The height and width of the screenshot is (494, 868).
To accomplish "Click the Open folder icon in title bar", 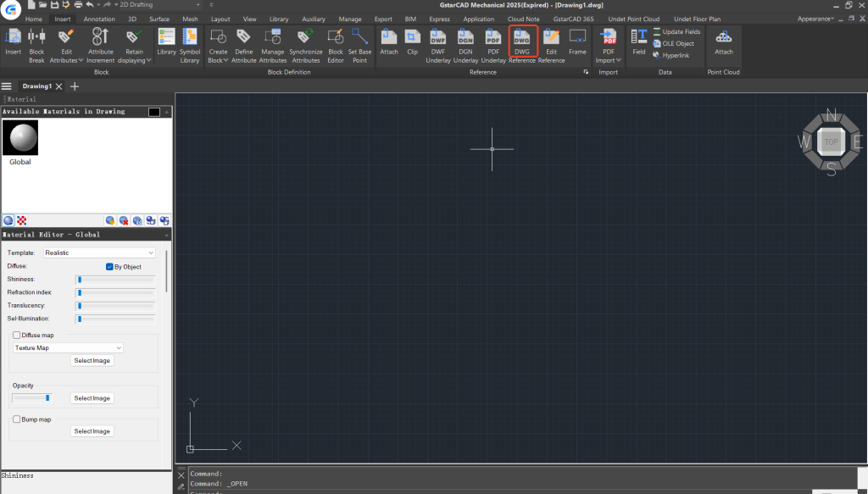I will click(x=42, y=5).
